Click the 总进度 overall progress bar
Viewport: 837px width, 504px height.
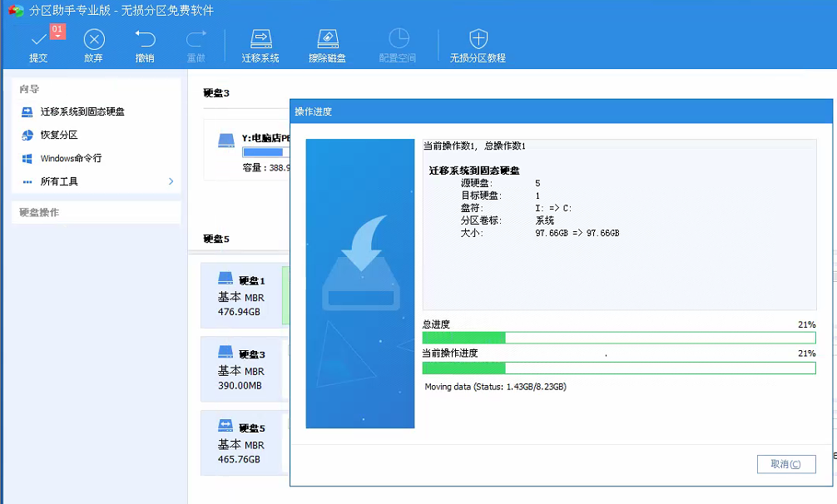click(618, 338)
